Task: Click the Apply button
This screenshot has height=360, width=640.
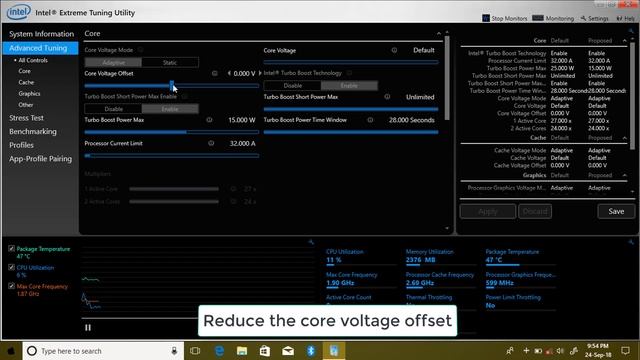Action: coord(488,211)
